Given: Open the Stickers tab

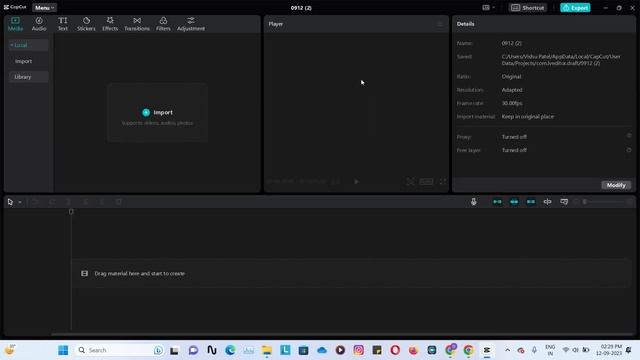Looking at the screenshot, I should (x=86, y=24).
